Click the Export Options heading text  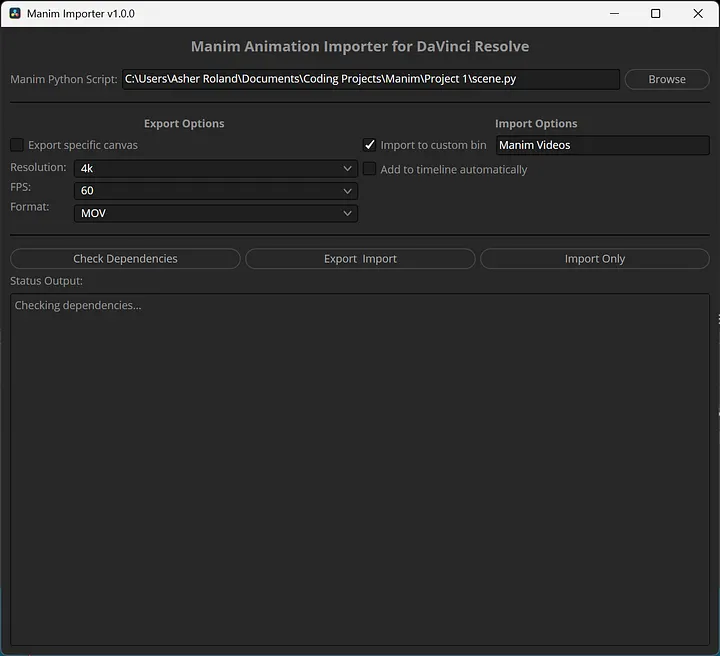click(184, 123)
